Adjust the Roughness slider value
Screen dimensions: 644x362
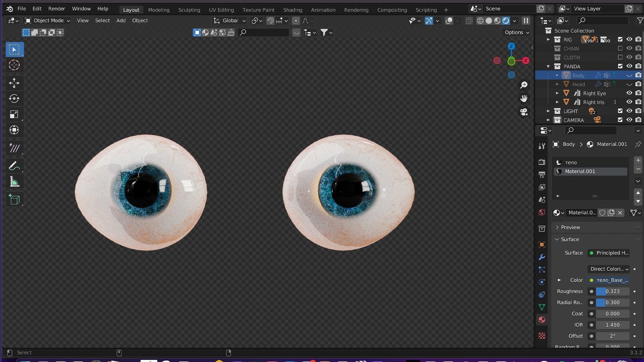pyautogui.click(x=612, y=292)
